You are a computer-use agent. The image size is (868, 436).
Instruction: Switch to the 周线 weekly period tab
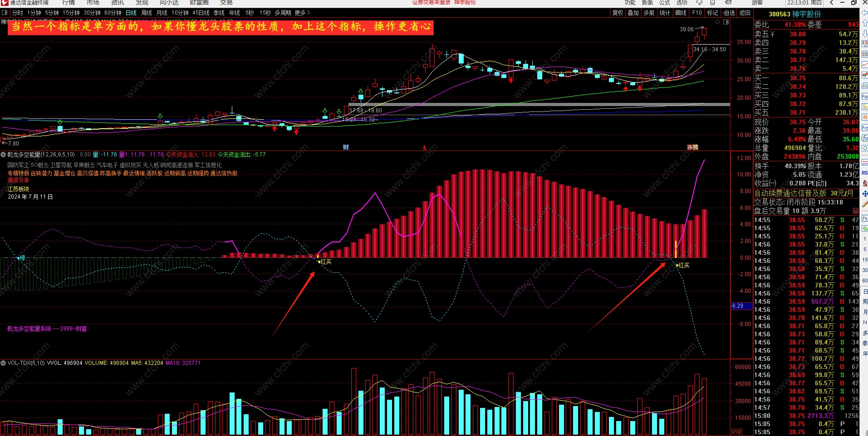(146, 13)
